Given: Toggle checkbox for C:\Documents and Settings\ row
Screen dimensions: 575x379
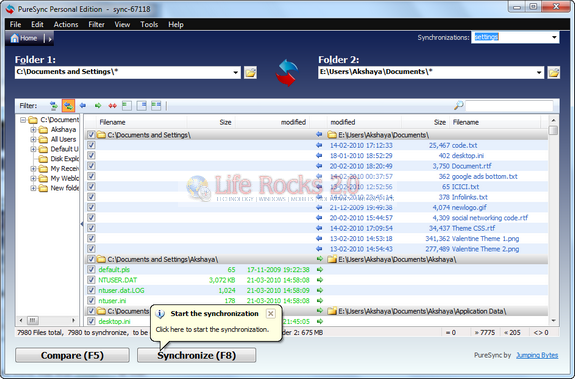Looking at the screenshot, I should [x=91, y=135].
